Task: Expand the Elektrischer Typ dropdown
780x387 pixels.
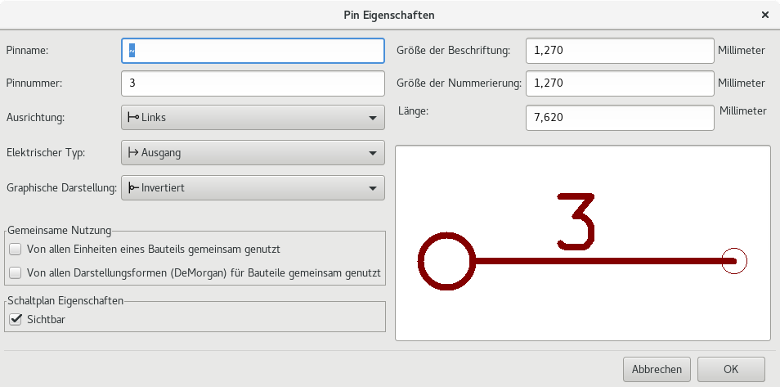Action: coord(253,153)
